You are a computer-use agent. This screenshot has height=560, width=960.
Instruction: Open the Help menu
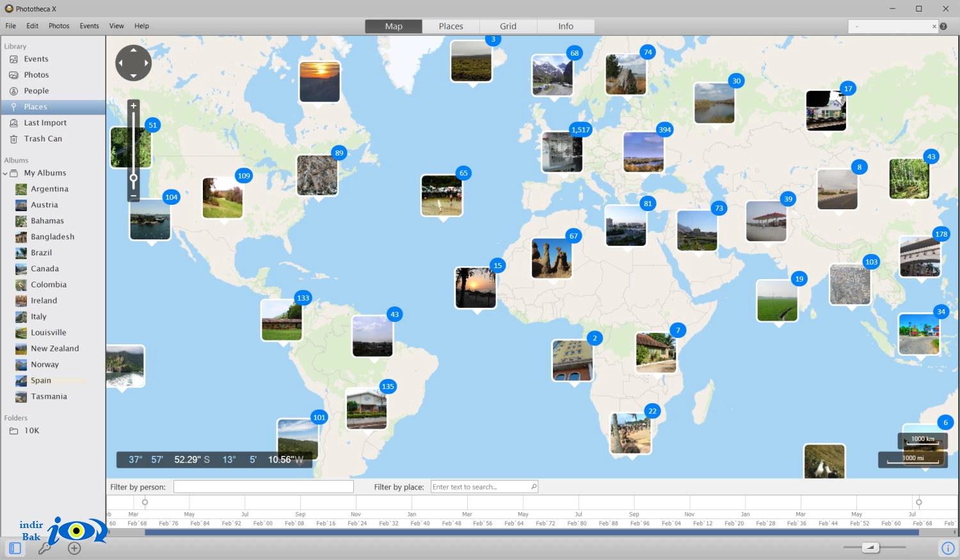(142, 26)
